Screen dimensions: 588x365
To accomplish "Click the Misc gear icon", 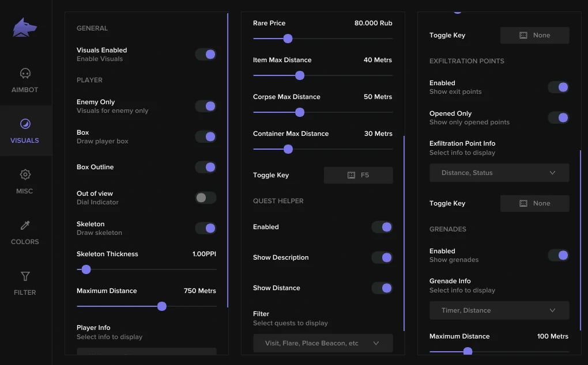I will coord(25,174).
